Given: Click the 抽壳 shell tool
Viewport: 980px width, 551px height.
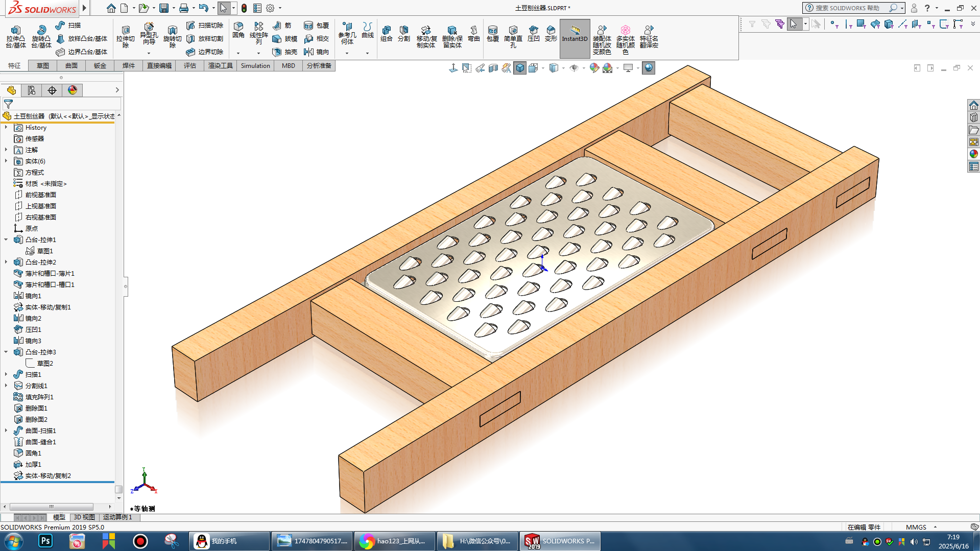Looking at the screenshot, I should [x=285, y=52].
